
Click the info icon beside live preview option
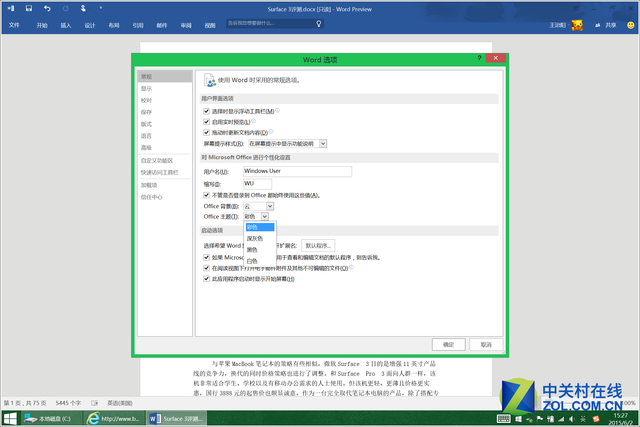253,121
